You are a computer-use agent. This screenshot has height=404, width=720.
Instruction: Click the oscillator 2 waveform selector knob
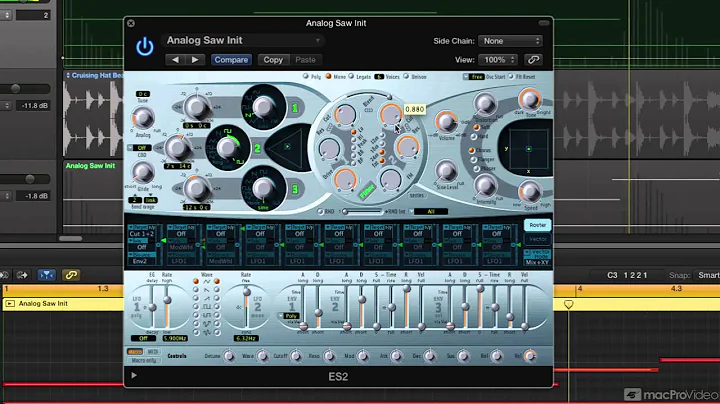click(228, 148)
